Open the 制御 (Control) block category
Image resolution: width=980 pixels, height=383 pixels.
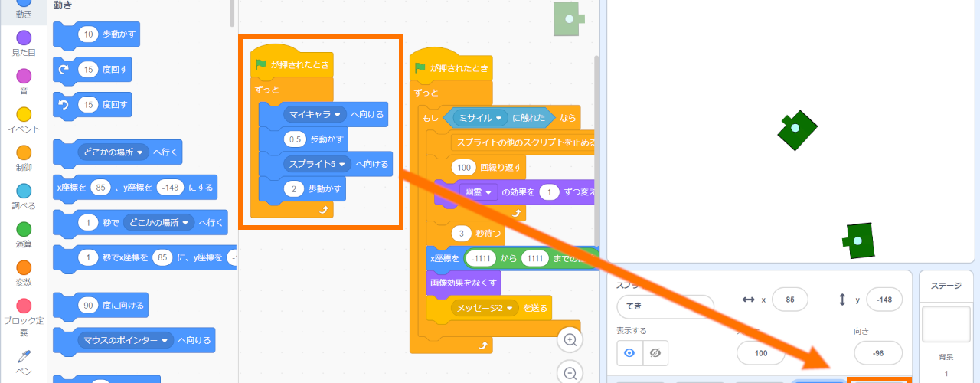point(24,158)
